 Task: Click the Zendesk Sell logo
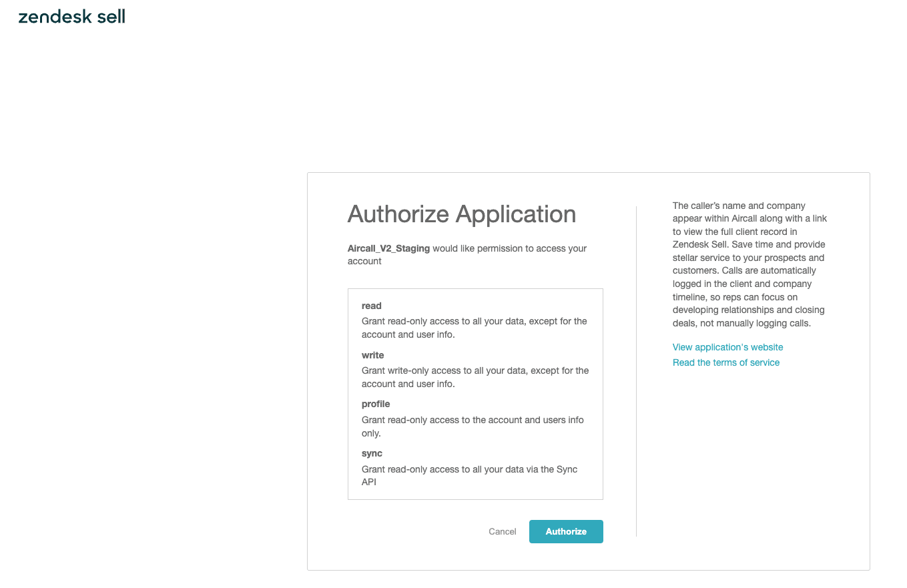click(x=71, y=17)
